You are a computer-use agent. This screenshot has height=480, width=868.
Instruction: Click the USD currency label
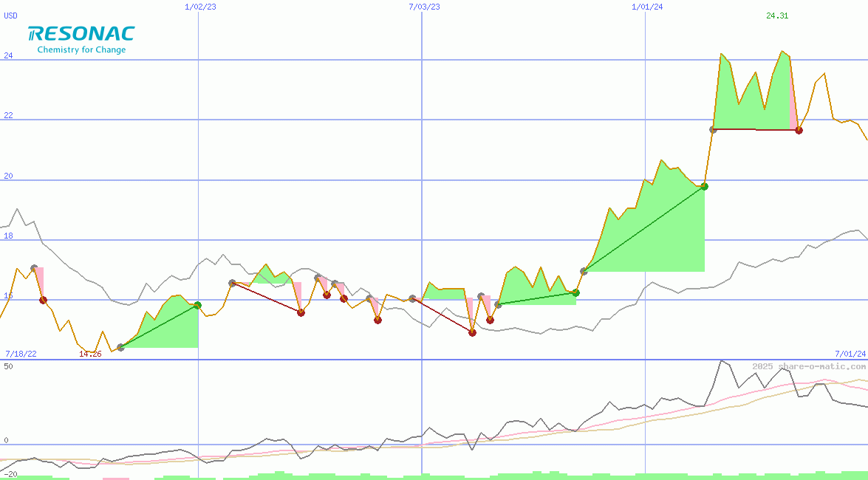click(10, 16)
